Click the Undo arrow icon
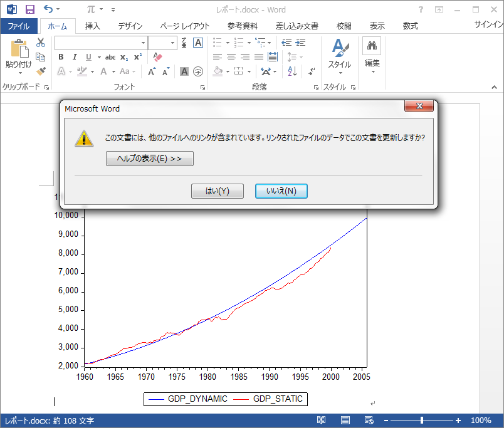 [x=48, y=9]
